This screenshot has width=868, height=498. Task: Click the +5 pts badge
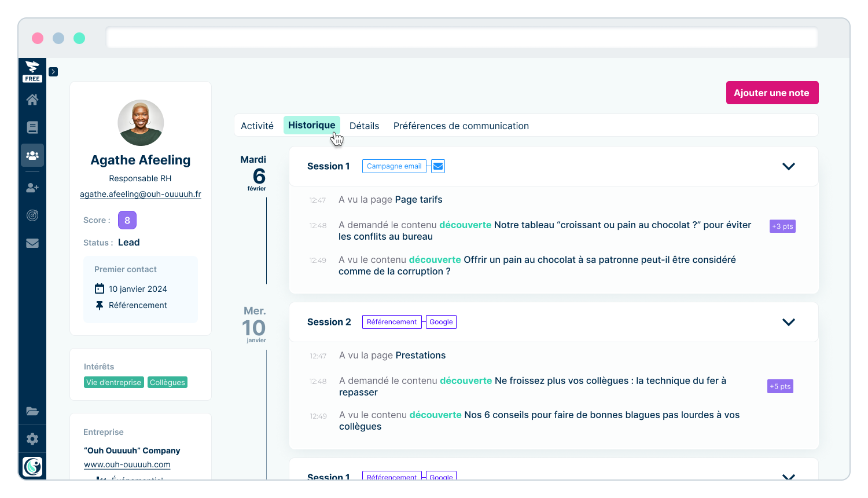click(780, 386)
